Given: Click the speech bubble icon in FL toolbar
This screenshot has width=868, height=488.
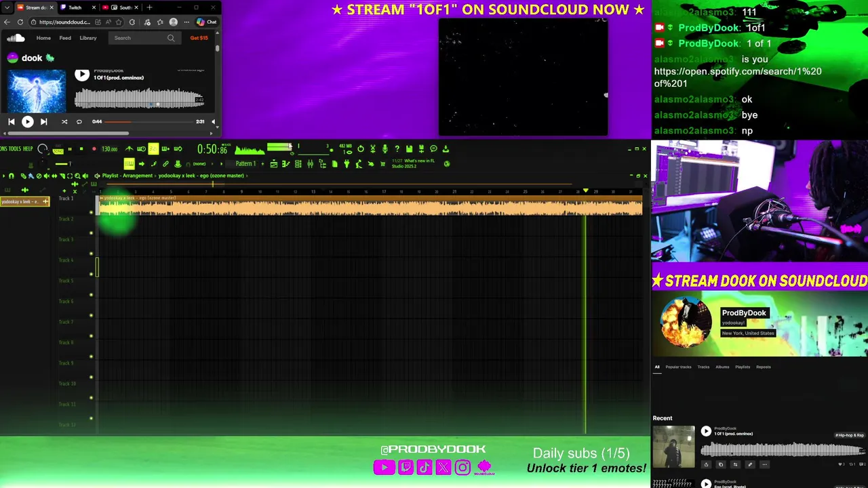Looking at the screenshot, I should click(433, 148).
